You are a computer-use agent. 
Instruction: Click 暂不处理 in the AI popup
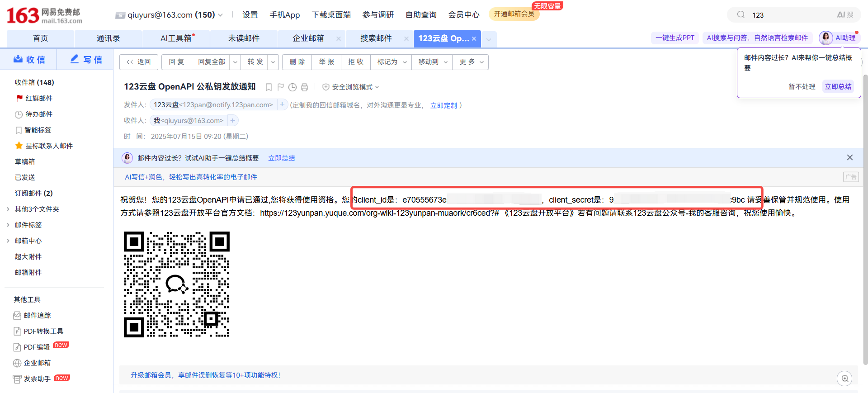(802, 86)
